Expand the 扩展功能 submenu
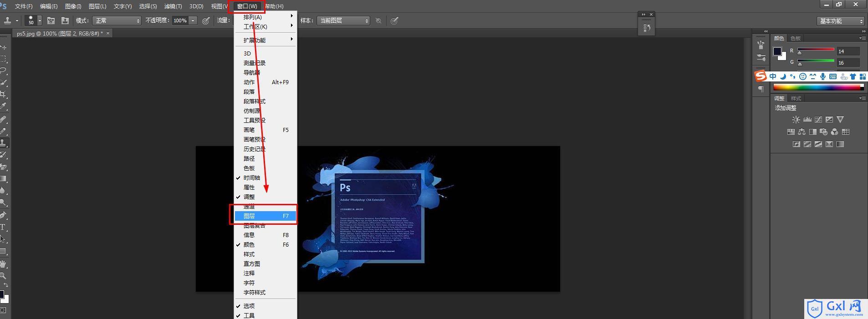The image size is (868, 319). [x=266, y=40]
